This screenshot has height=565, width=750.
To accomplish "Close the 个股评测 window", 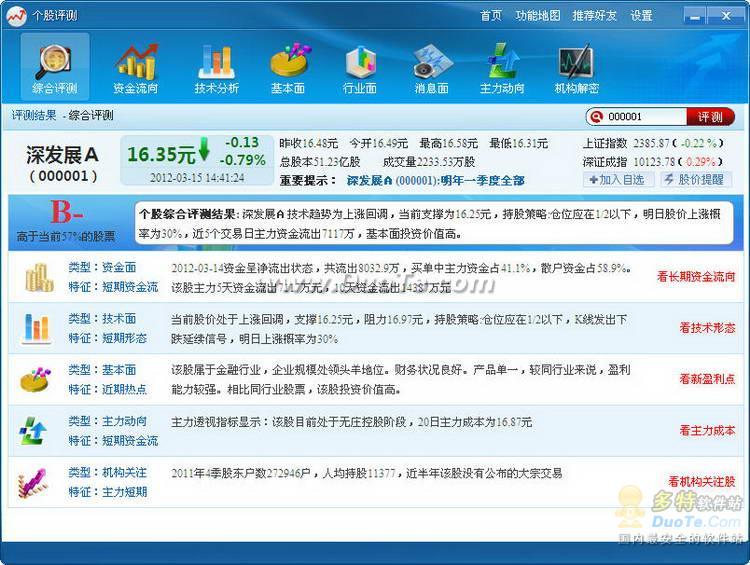I will (x=726, y=16).
